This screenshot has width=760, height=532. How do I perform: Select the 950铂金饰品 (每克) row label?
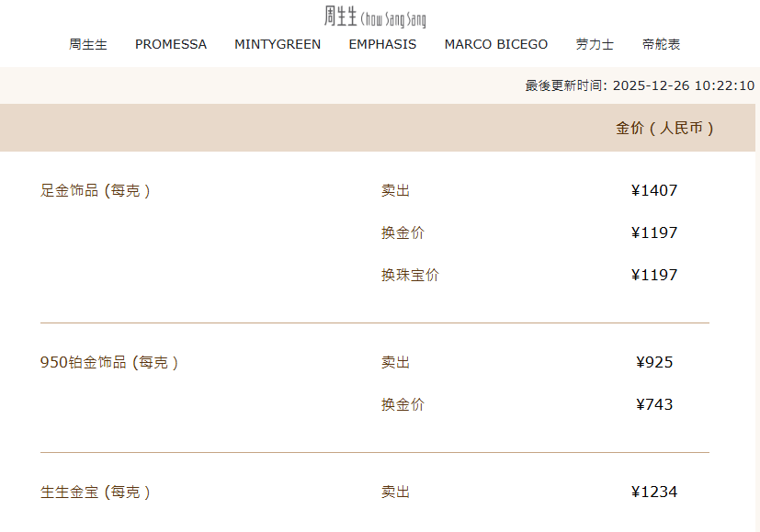tap(109, 363)
